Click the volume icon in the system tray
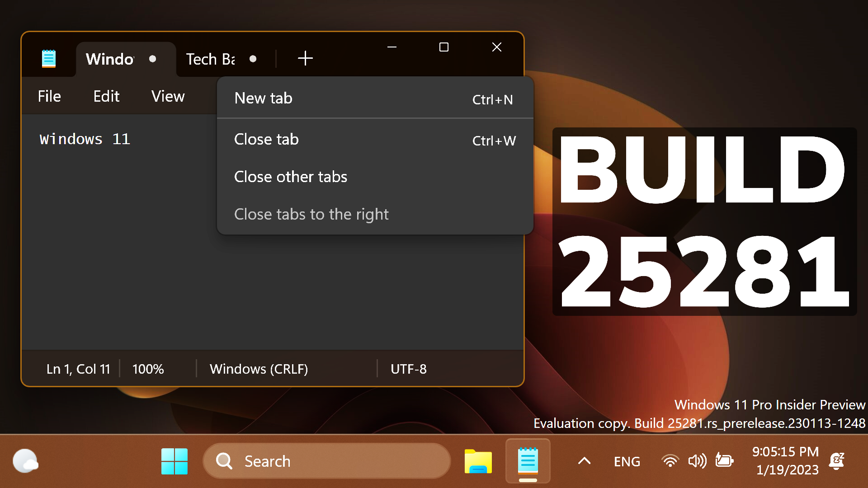 (697, 461)
